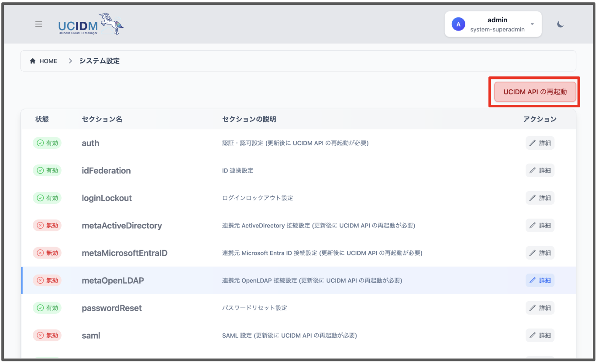Click the UCIDM unicorn logo
Screen dimensions: 598x364
[x=91, y=24]
